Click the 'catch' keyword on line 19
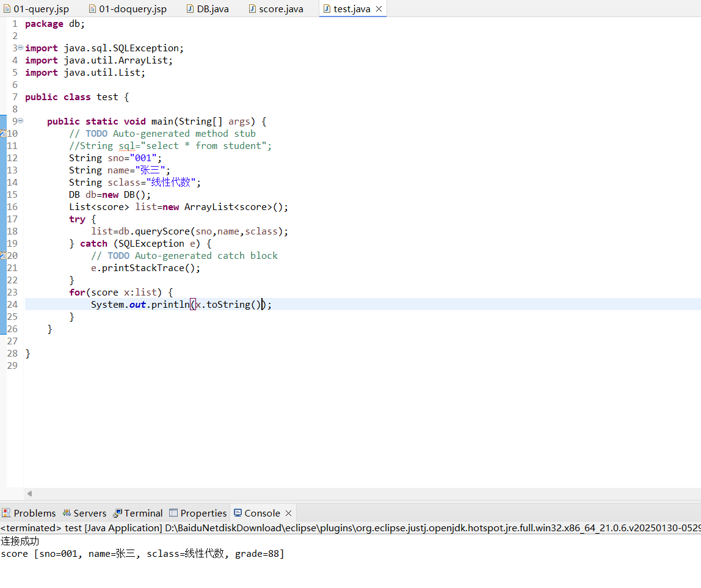 click(x=94, y=243)
